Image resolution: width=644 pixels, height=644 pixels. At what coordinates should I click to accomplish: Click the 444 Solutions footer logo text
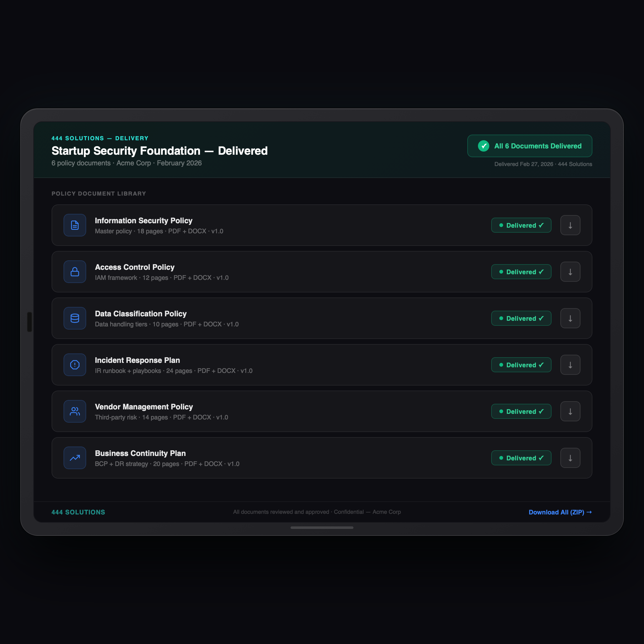[x=78, y=512]
